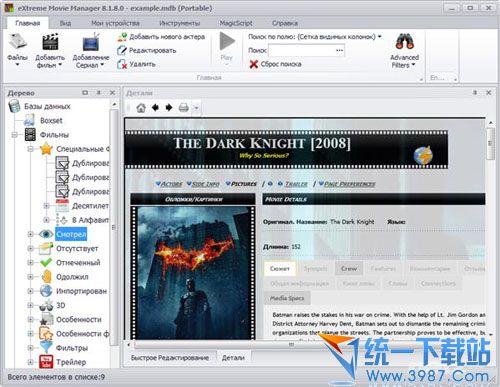Open Advanced Filters binoculars

click(x=404, y=42)
